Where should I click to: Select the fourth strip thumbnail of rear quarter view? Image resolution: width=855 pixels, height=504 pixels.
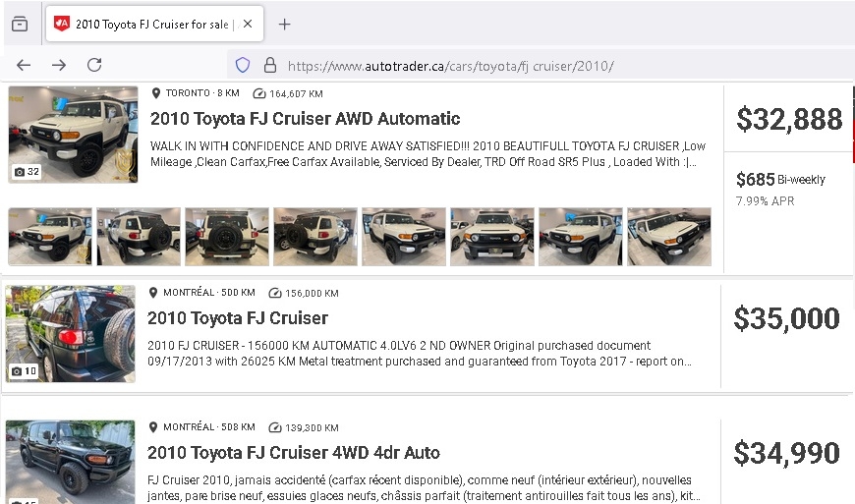pos(315,237)
